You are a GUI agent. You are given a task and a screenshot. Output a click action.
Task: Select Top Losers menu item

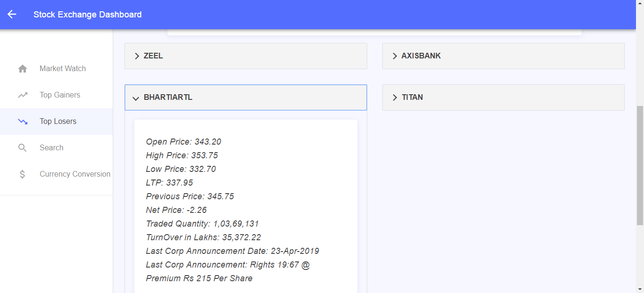click(57, 122)
